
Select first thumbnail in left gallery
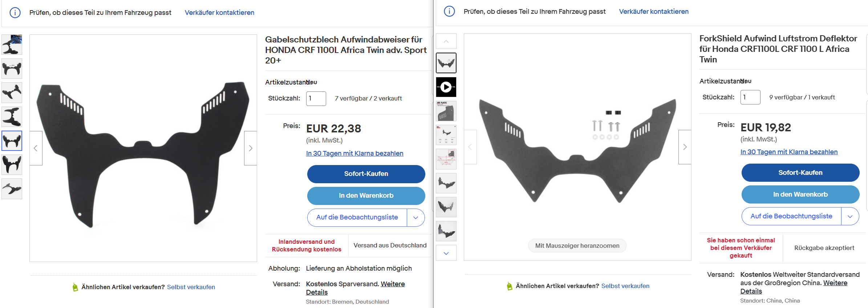point(12,45)
